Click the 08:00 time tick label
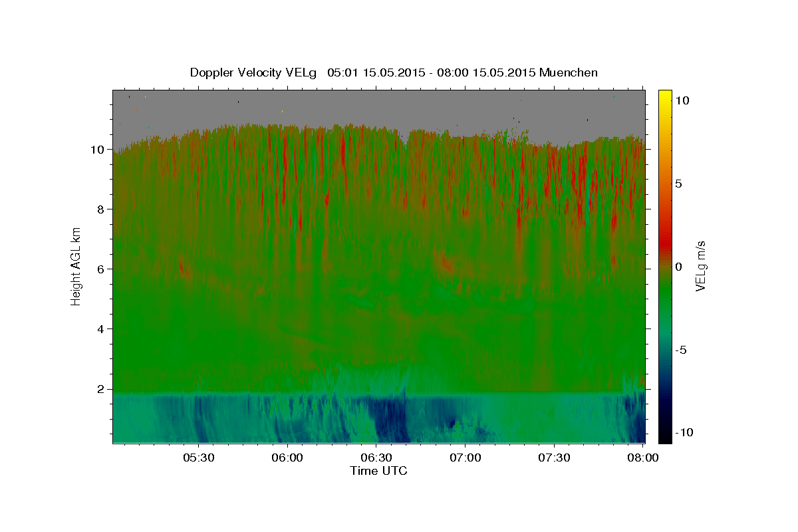This screenshot has width=798, height=532. [x=642, y=458]
